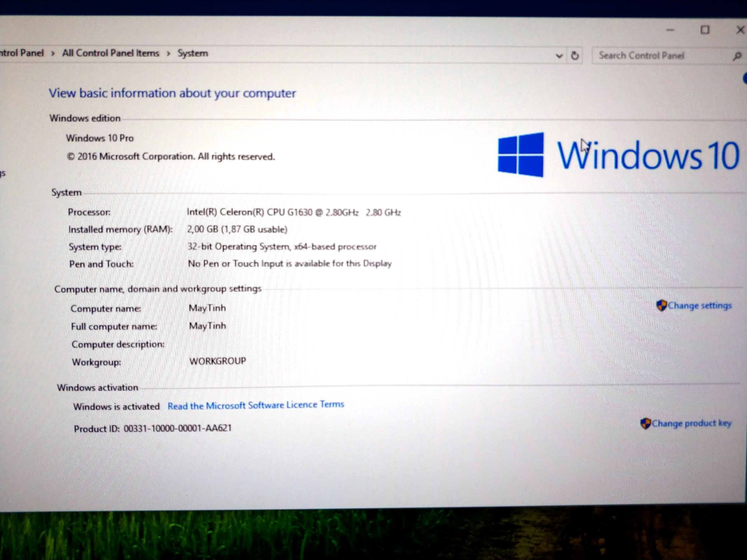The width and height of the screenshot is (747, 560).
Task: Click the 32-bit Operating System value
Action: tap(282, 247)
